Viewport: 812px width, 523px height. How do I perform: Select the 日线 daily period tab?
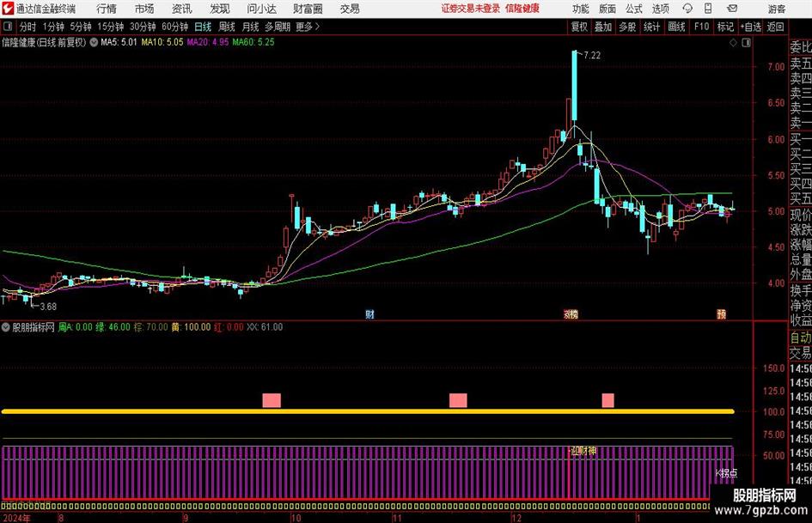pos(203,27)
